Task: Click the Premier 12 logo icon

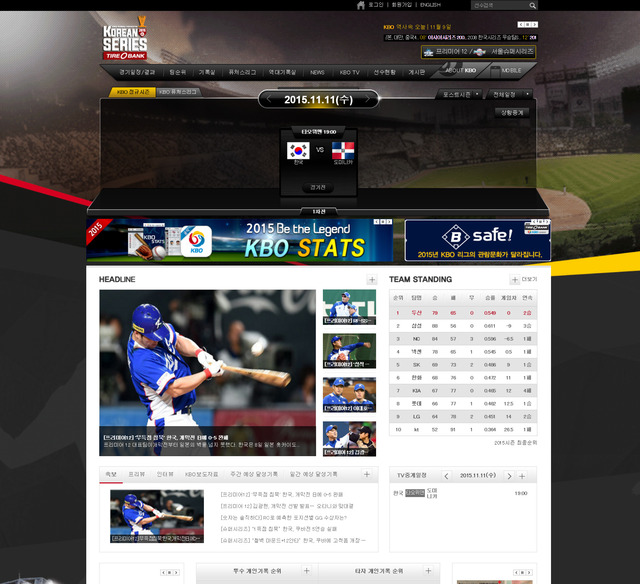Action: (x=428, y=52)
